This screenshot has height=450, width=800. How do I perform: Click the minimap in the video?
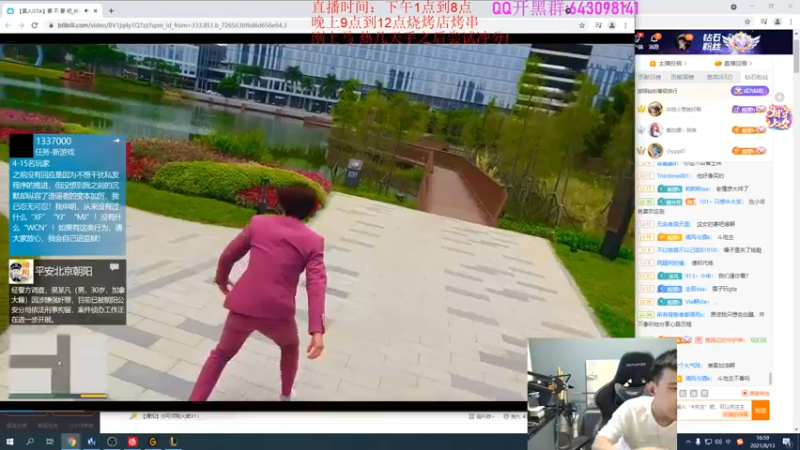57,364
